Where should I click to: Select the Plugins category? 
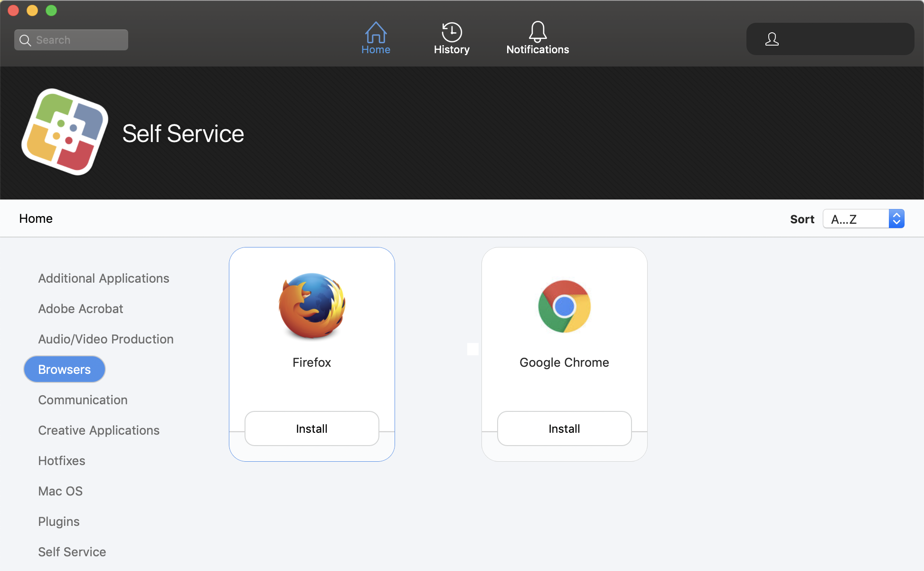coord(59,522)
